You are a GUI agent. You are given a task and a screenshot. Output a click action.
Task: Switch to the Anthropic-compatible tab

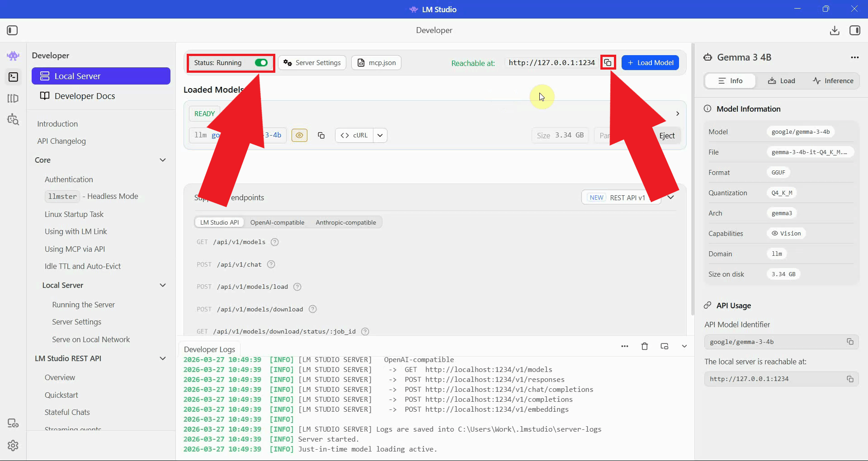point(346,222)
